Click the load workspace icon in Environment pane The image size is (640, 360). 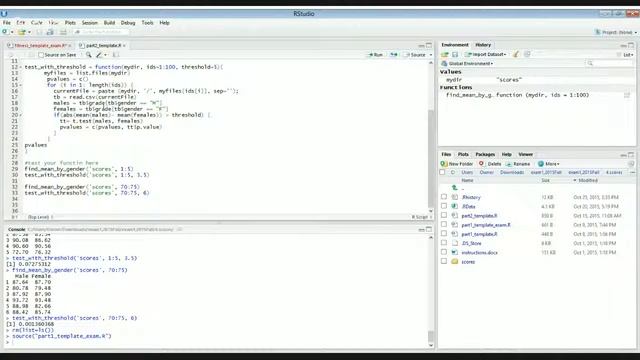(445, 54)
